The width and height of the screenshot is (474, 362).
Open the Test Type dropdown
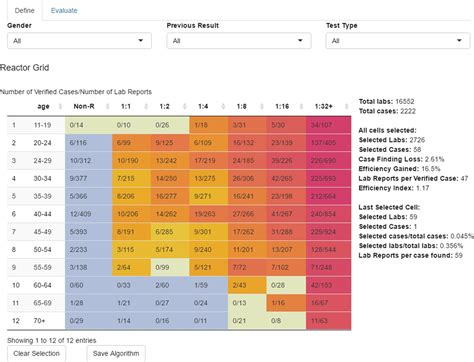[x=398, y=41]
